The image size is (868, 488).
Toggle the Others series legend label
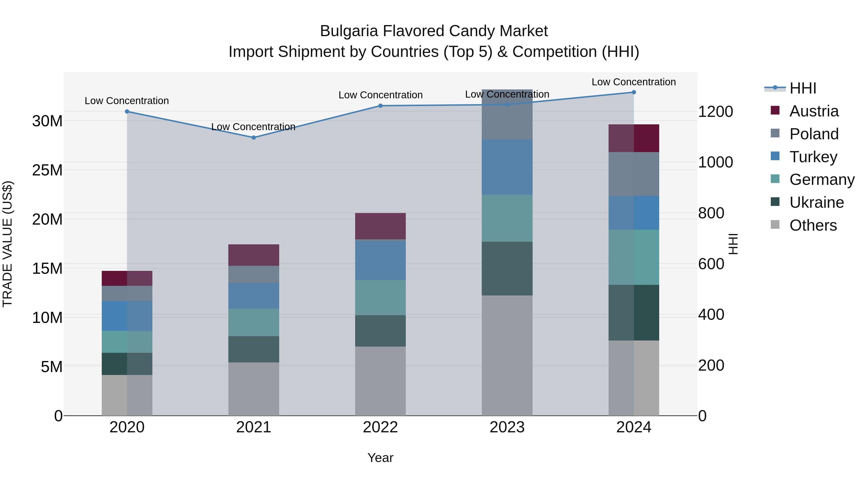tap(813, 225)
